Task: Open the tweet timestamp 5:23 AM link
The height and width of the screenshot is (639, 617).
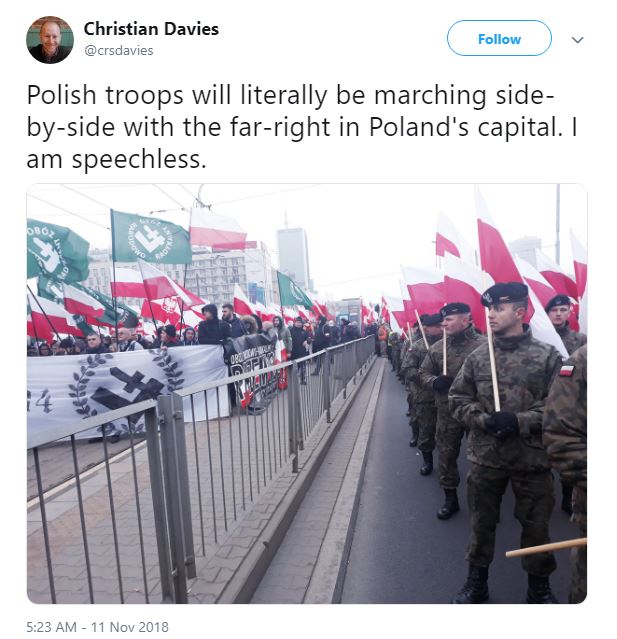Action: tap(51, 627)
